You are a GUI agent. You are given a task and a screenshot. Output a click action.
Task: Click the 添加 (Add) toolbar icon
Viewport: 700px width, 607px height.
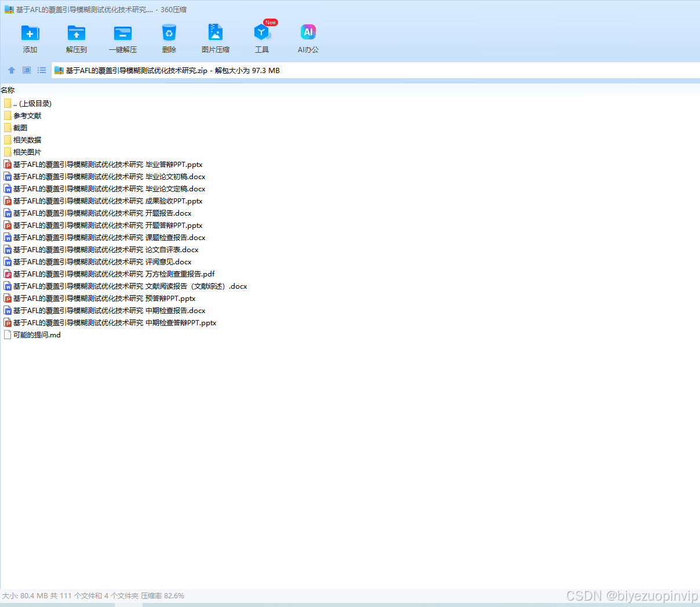[x=30, y=33]
